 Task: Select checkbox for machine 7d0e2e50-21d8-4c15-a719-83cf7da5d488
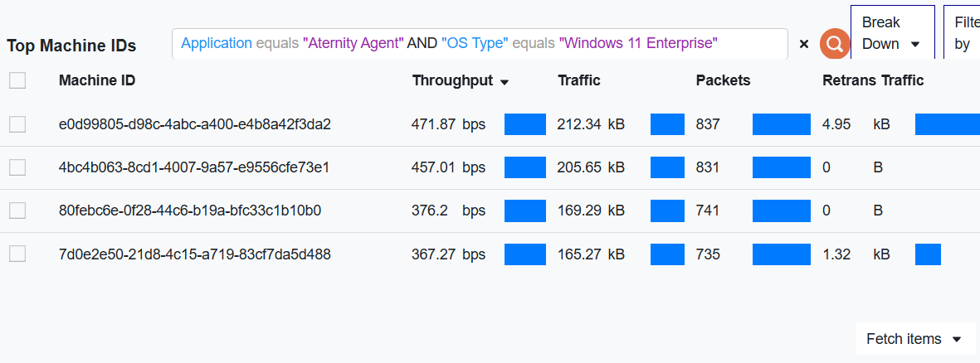[17, 254]
